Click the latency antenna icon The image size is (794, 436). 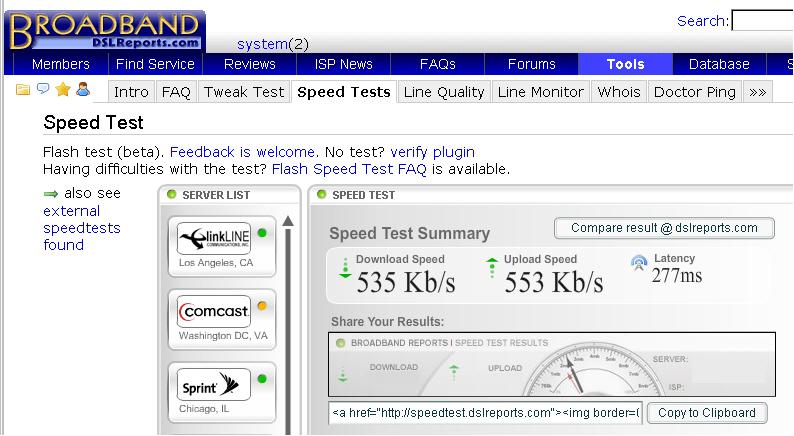click(639, 263)
